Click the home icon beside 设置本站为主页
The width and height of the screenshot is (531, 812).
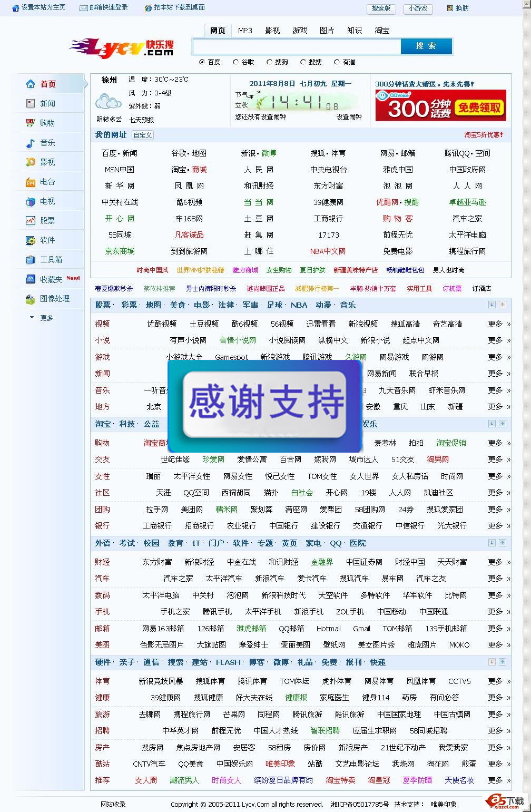pyautogui.click(x=16, y=8)
